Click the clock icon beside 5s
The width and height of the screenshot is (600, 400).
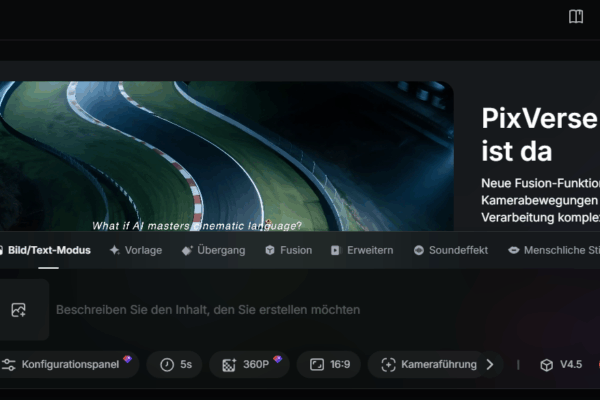167,364
